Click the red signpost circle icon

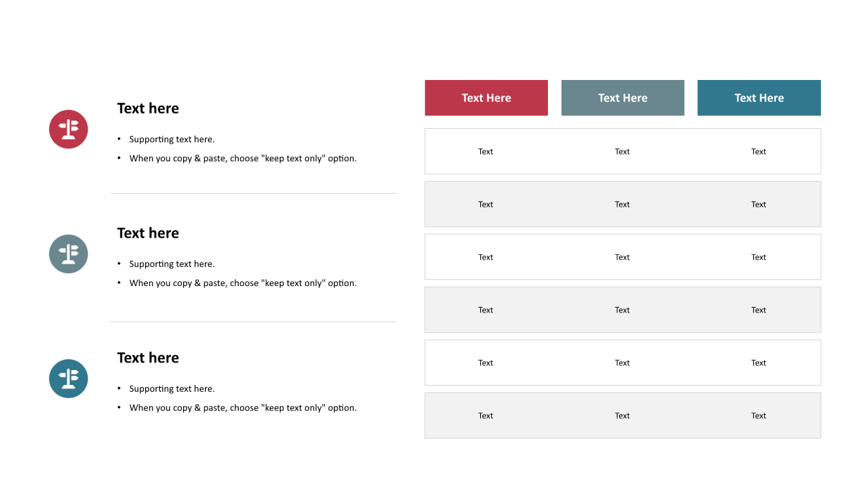click(68, 129)
